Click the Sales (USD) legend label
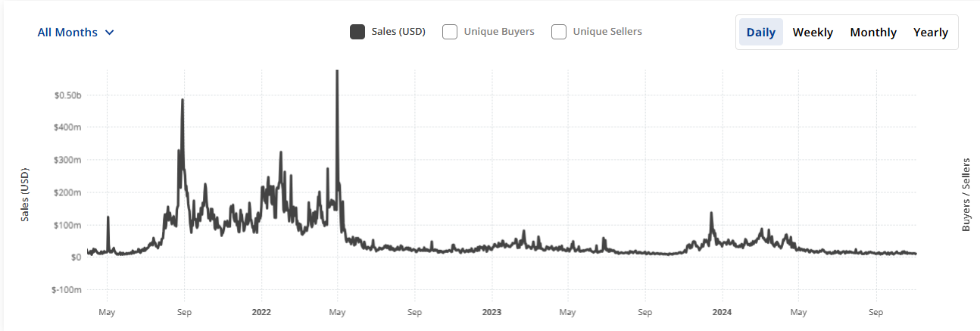Screen dimensions: 980x331 pos(398,32)
